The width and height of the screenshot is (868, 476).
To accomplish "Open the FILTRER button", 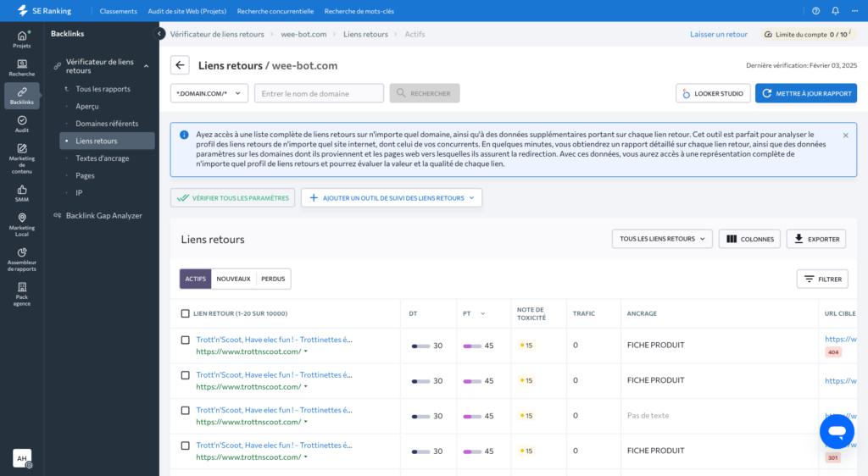I will 822,280.
